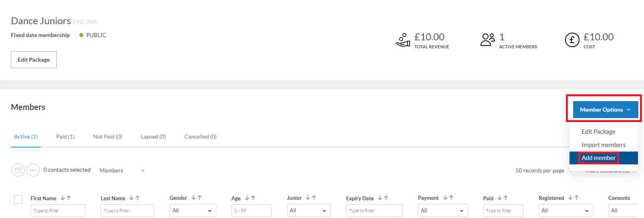The width and height of the screenshot is (644, 218).
Task: Choose Import members menu option
Action: click(x=603, y=145)
